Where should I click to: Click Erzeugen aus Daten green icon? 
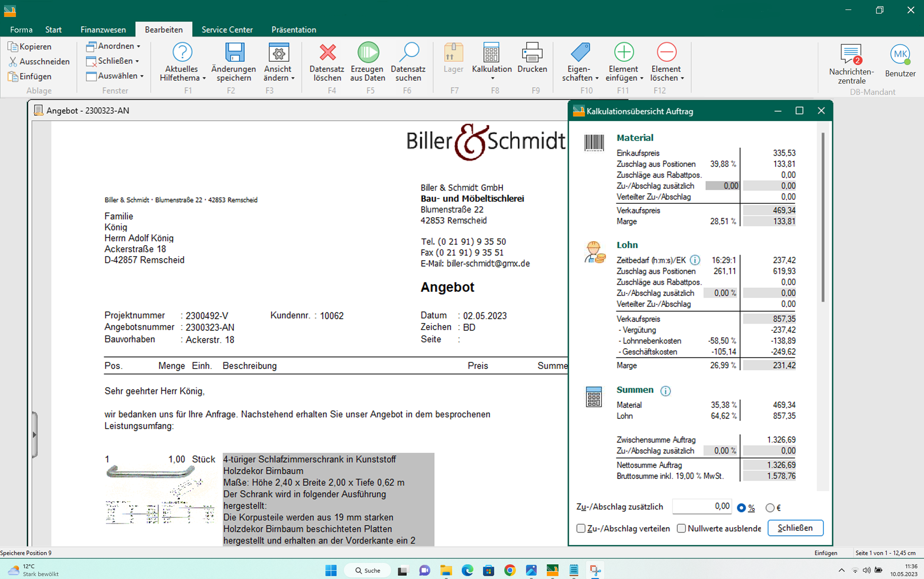368,52
